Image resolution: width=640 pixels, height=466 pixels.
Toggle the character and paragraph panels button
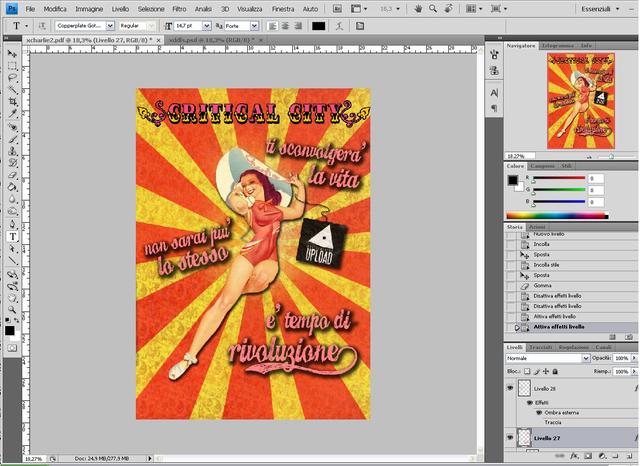click(x=360, y=26)
